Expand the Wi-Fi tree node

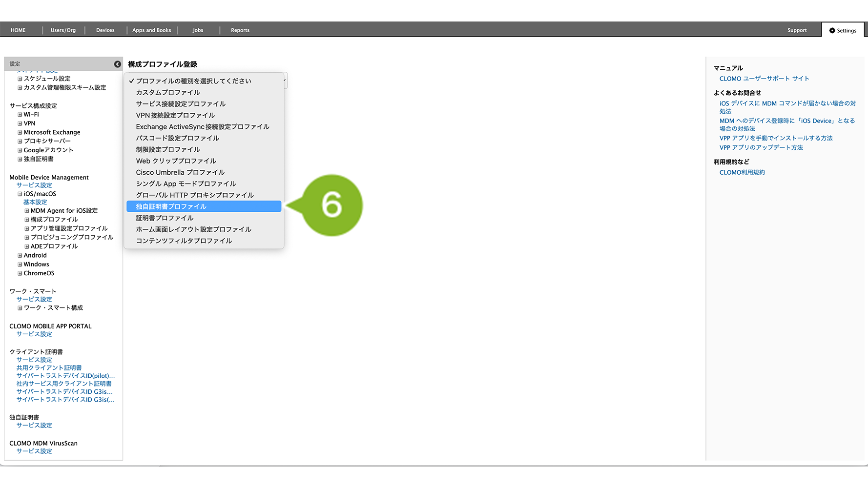[20, 115]
